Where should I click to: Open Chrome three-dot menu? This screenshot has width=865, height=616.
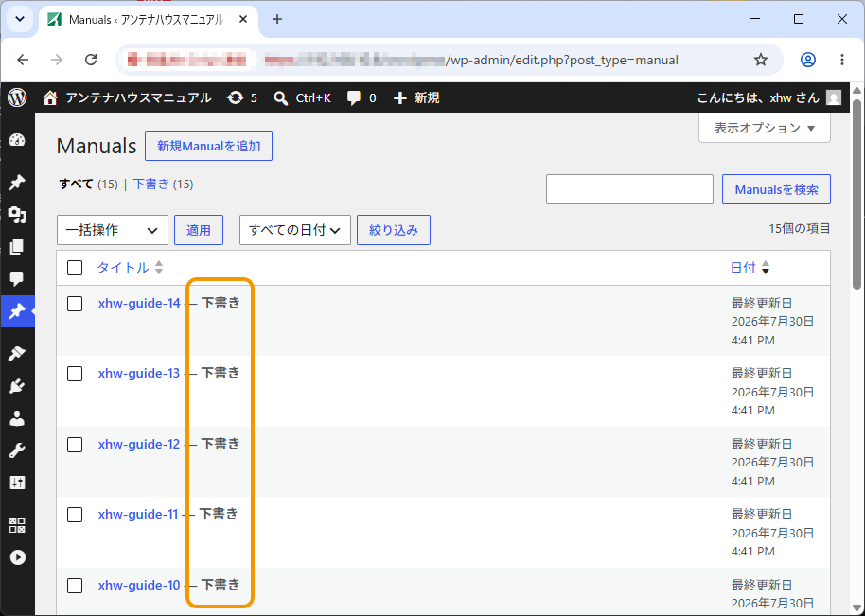click(842, 60)
